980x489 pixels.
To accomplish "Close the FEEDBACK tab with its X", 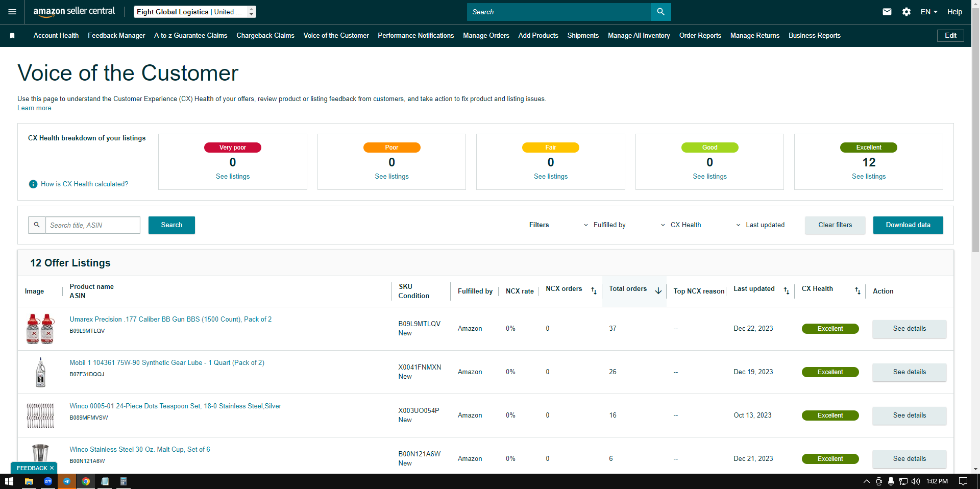I will (52, 468).
